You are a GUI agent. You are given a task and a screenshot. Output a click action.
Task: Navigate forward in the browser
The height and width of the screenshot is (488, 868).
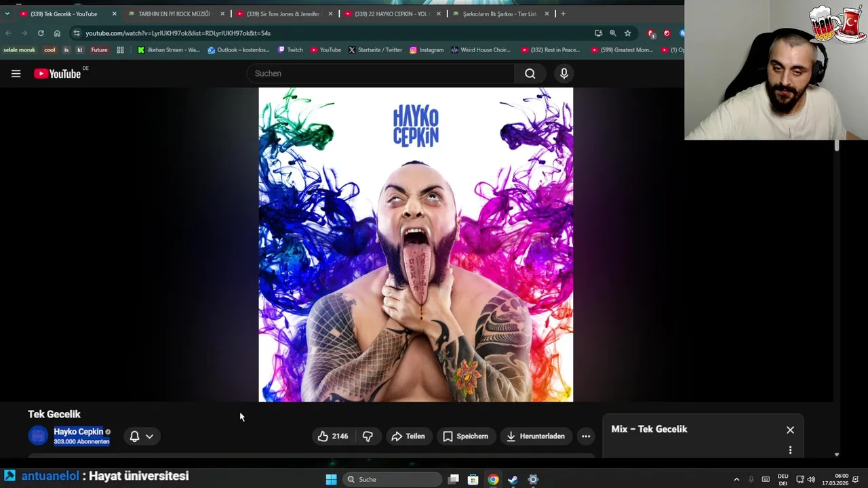click(x=24, y=33)
